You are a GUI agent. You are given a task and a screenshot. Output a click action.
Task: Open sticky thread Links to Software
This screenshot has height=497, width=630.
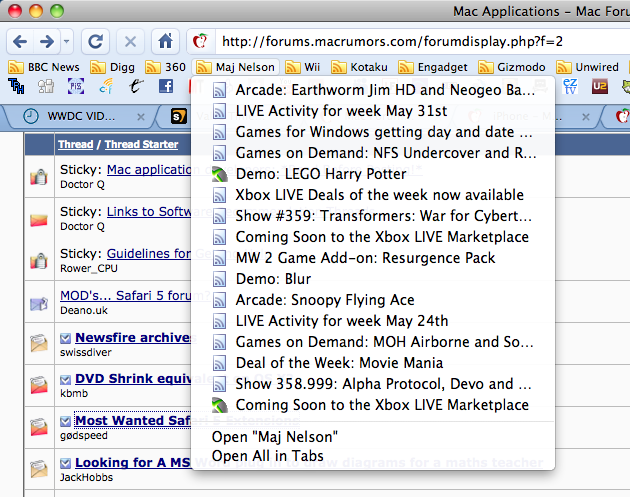point(149,212)
